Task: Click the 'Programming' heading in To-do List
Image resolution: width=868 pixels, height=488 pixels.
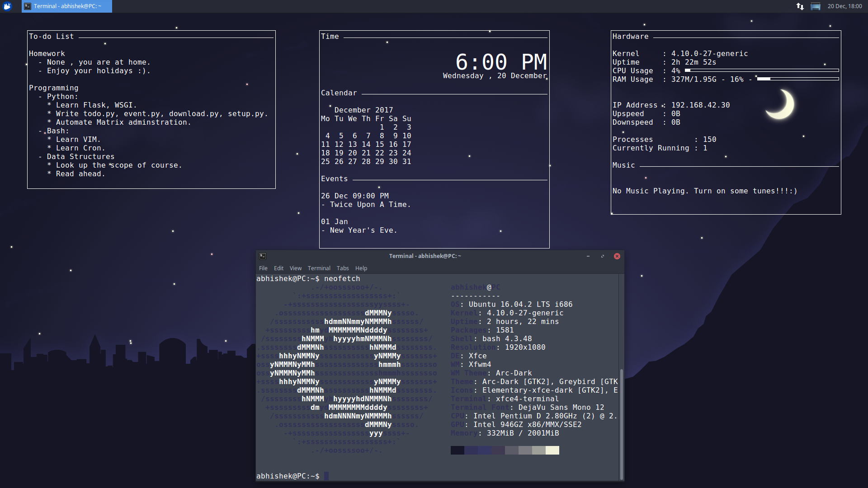Action: [x=54, y=88]
